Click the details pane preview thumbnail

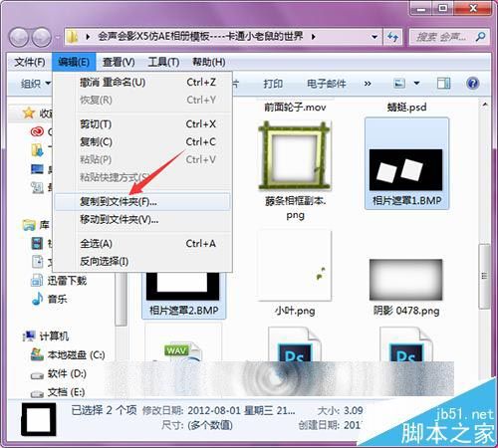[x=38, y=419]
